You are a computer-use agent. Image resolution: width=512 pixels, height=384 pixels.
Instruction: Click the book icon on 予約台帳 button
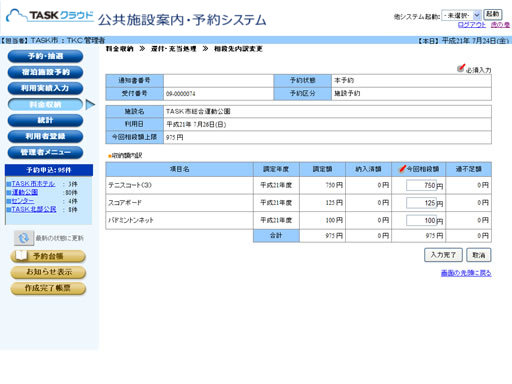21,255
